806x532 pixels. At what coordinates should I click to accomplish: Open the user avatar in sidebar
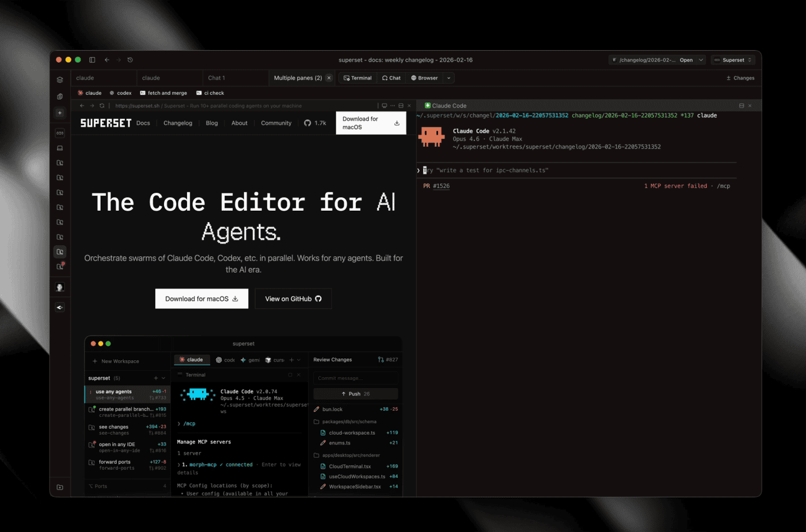click(60, 287)
